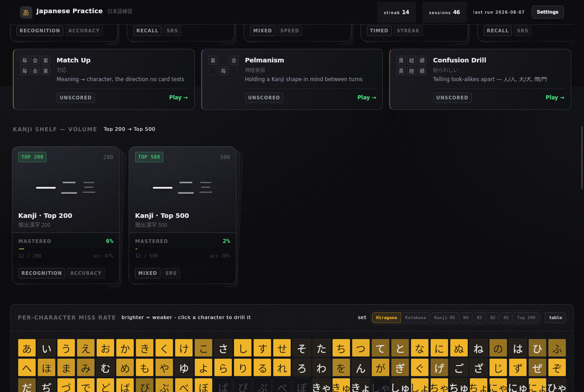This screenshot has width=584, height=392.
Task: Drill the ね character cell
Action: click(x=479, y=348)
